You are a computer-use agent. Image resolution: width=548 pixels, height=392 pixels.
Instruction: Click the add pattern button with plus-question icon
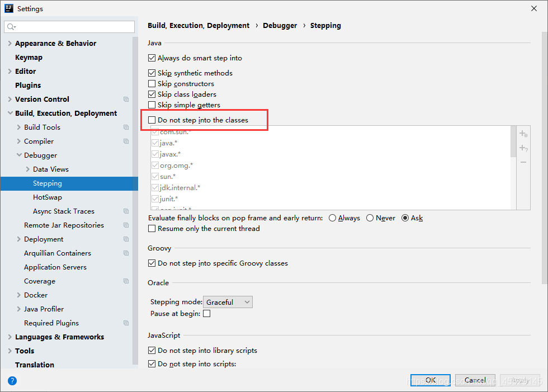coord(523,148)
